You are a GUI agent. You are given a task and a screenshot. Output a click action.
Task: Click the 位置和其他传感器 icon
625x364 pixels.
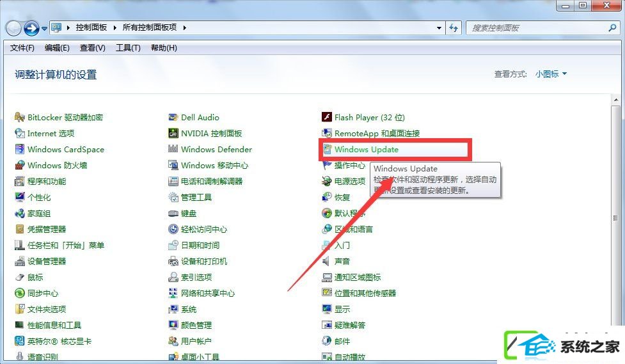[327, 293]
